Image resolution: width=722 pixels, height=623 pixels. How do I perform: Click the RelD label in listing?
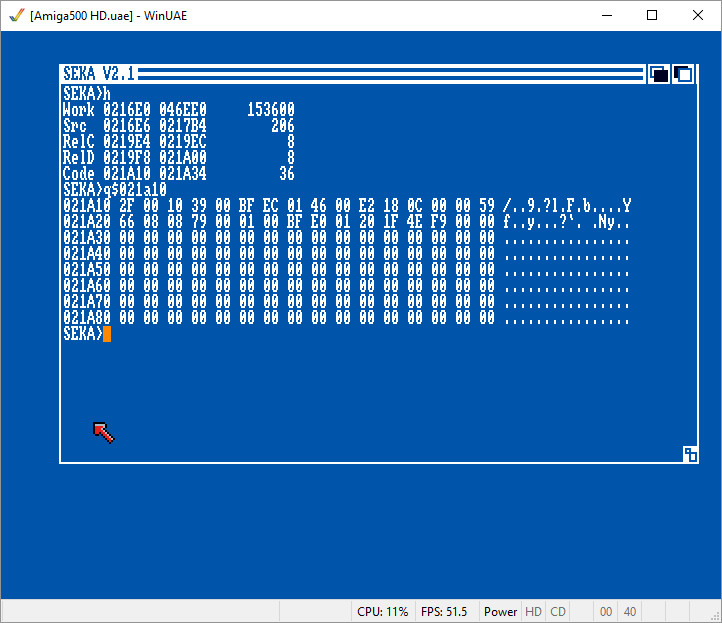point(79,157)
